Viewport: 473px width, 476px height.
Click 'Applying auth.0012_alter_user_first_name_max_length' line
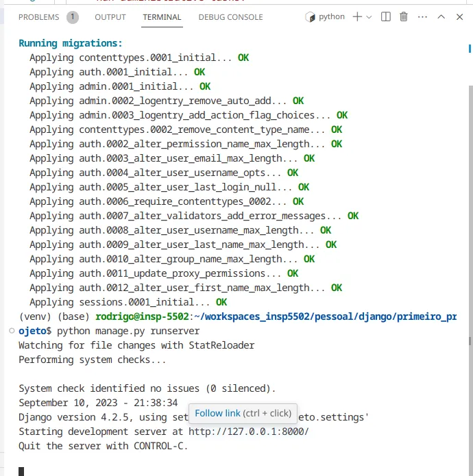point(186,288)
